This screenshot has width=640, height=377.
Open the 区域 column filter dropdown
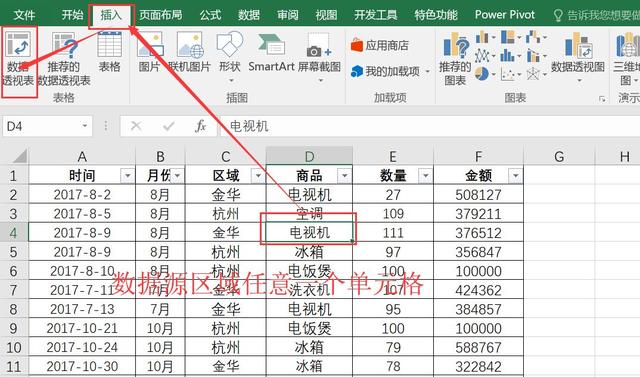pos(258,176)
